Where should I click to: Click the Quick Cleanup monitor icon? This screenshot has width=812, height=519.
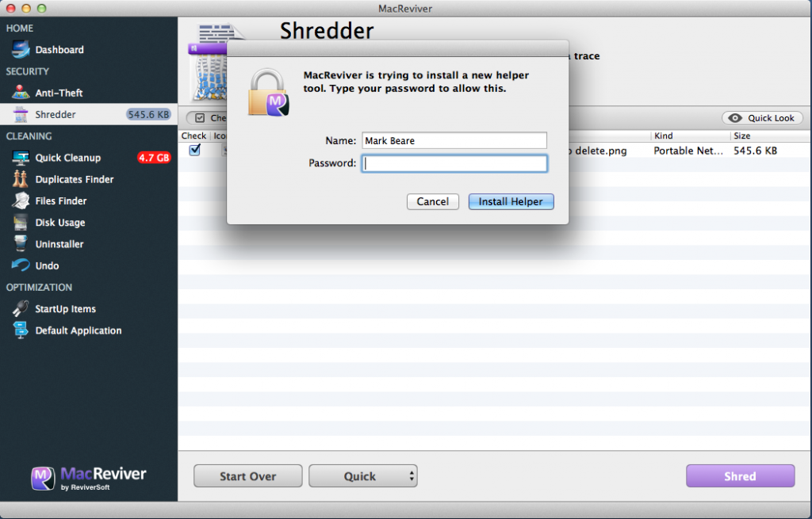click(x=21, y=158)
